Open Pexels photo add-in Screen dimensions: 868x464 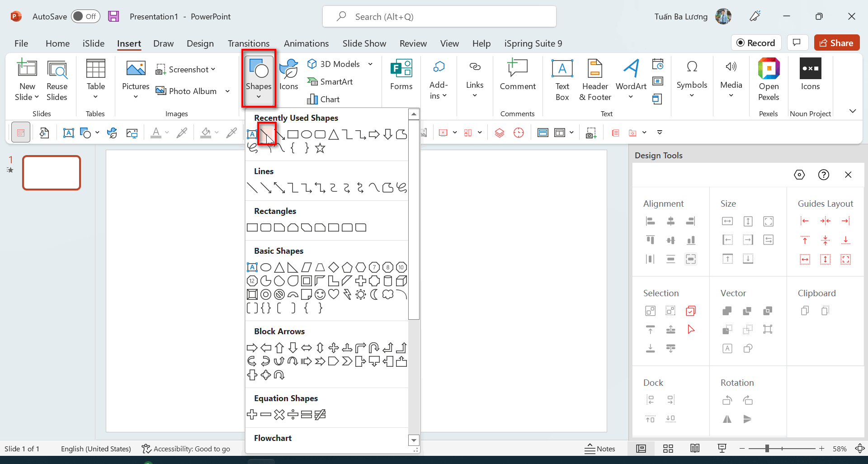point(769,79)
